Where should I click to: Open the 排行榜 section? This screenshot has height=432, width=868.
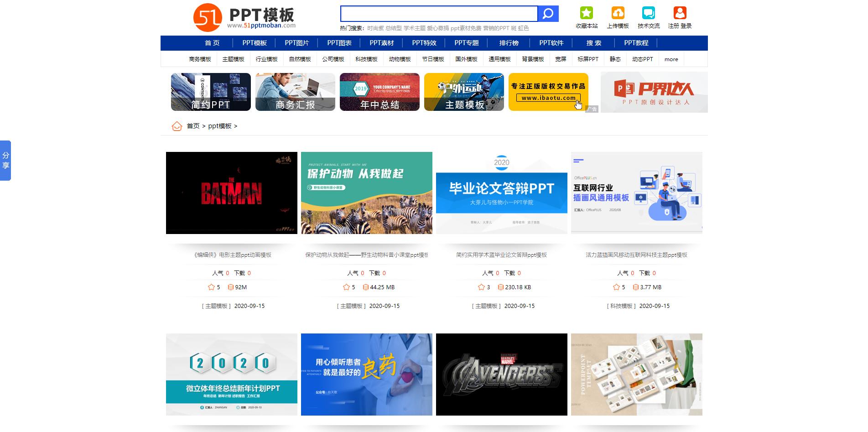[x=508, y=43]
